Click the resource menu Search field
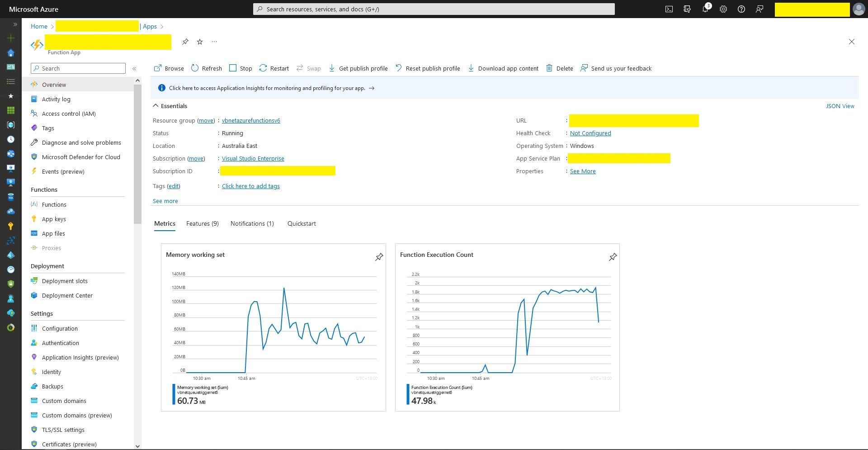This screenshot has height=450, width=868. pyautogui.click(x=82, y=68)
